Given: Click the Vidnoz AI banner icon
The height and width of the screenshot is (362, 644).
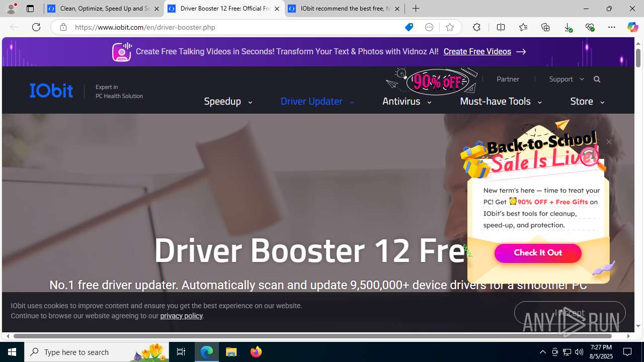Looking at the screenshot, I should tap(122, 52).
